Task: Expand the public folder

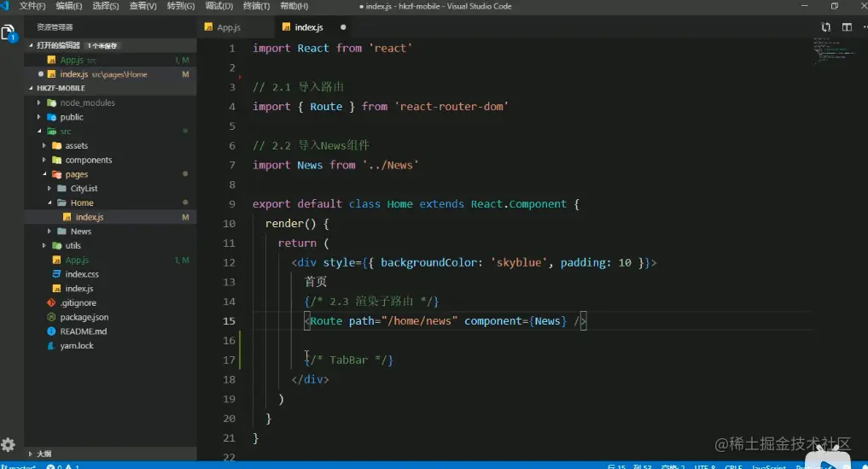Action: tap(38, 117)
